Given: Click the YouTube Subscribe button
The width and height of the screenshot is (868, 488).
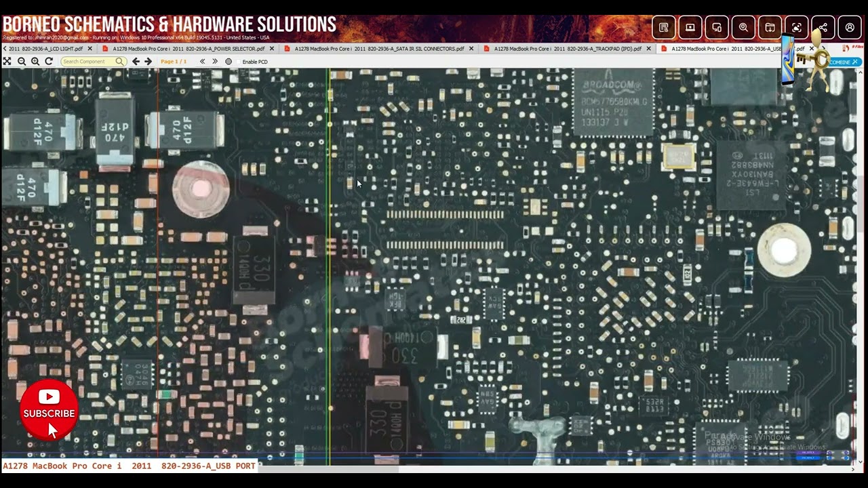Looking at the screenshot, I should pos(49,410).
